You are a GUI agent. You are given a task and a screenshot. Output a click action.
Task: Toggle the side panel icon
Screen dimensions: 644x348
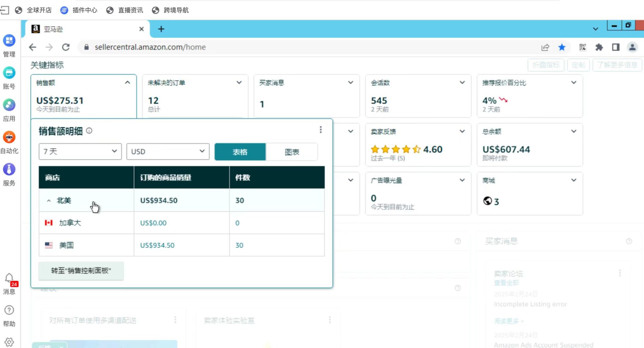coord(616,47)
